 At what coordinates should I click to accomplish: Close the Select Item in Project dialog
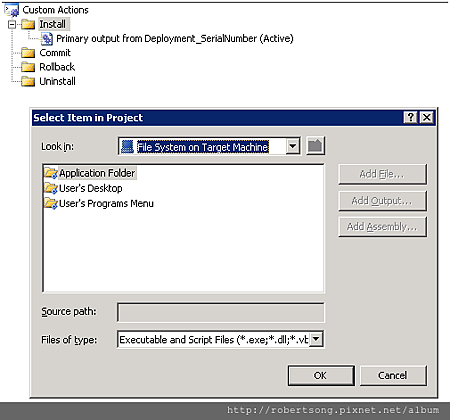[x=427, y=117]
